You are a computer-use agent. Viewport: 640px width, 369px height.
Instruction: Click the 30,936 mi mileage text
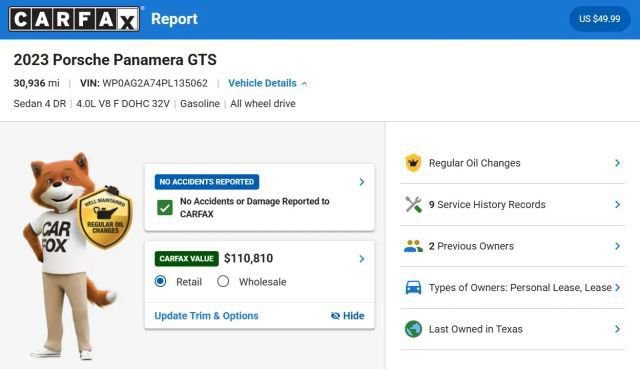click(36, 83)
